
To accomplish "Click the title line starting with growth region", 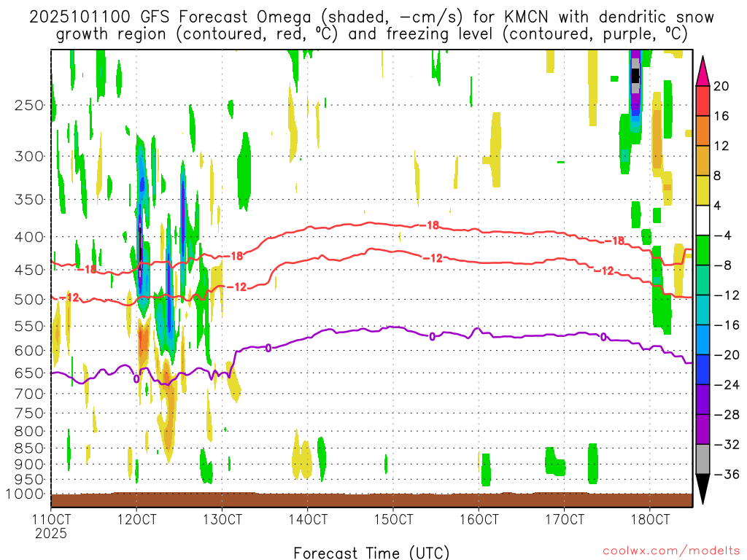I will pyautogui.click(x=371, y=34).
